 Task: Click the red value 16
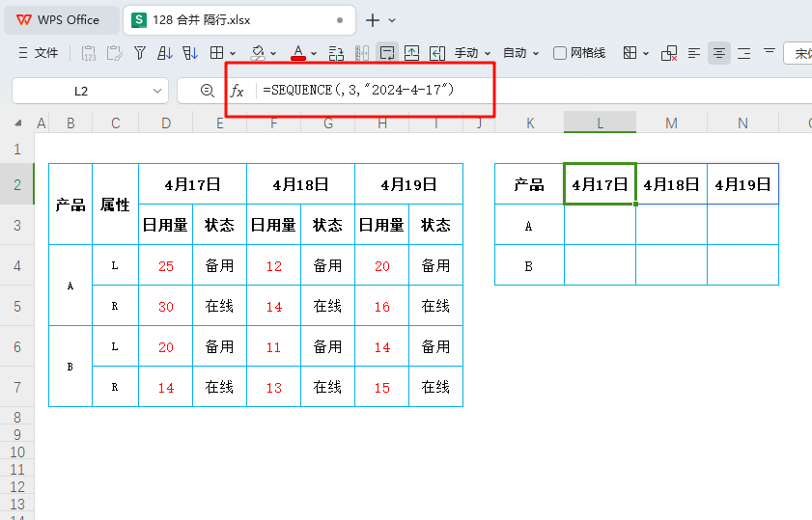382,307
